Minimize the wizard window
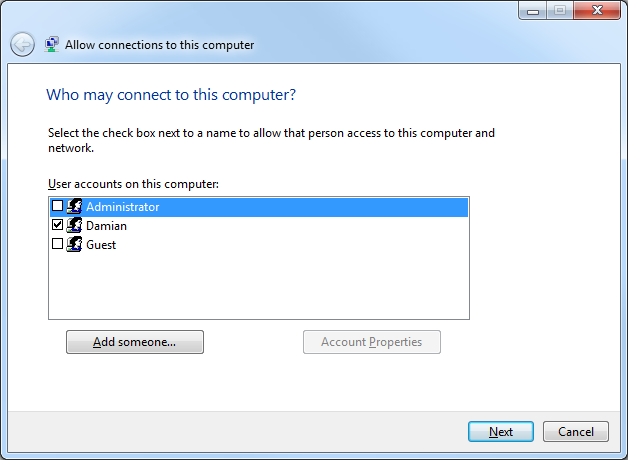The image size is (628, 460). click(x=533, y=10)
